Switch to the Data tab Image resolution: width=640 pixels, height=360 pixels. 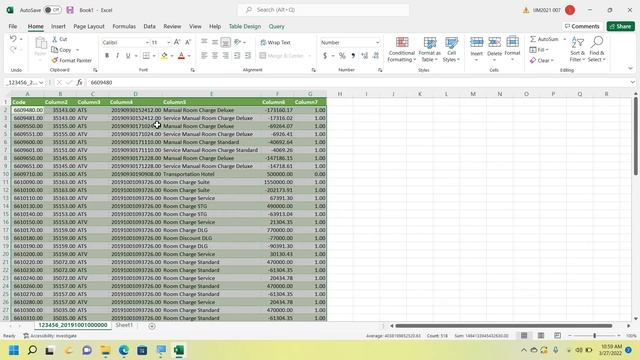[x=149, y=26]
